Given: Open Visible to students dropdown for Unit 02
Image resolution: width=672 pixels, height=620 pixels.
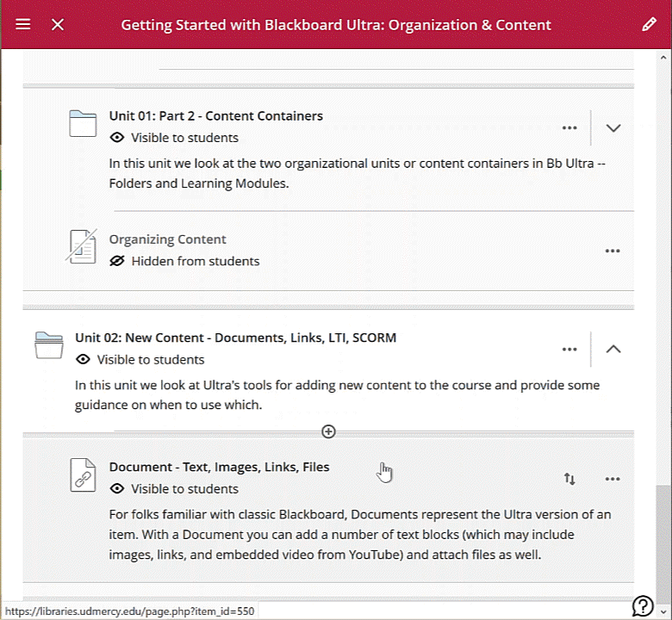Looking at the screenshot, I should [151, 359].
